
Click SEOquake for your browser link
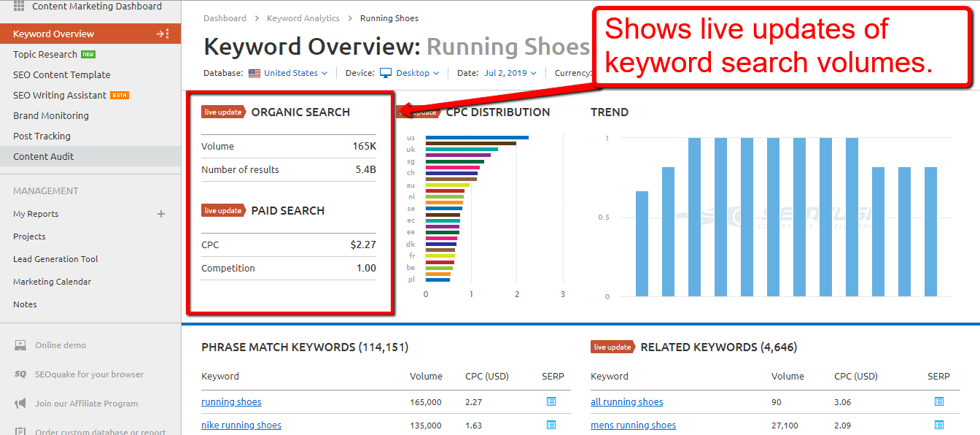tap(90, 374)
